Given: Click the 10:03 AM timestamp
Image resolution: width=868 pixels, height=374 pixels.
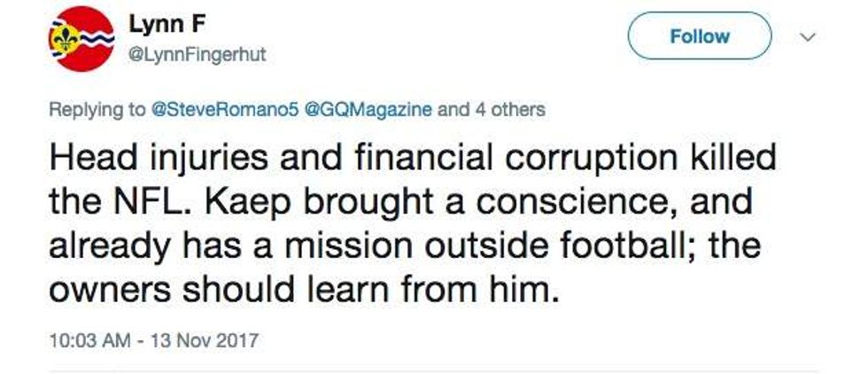Looking at the screenshot, I should click(86, 339).
